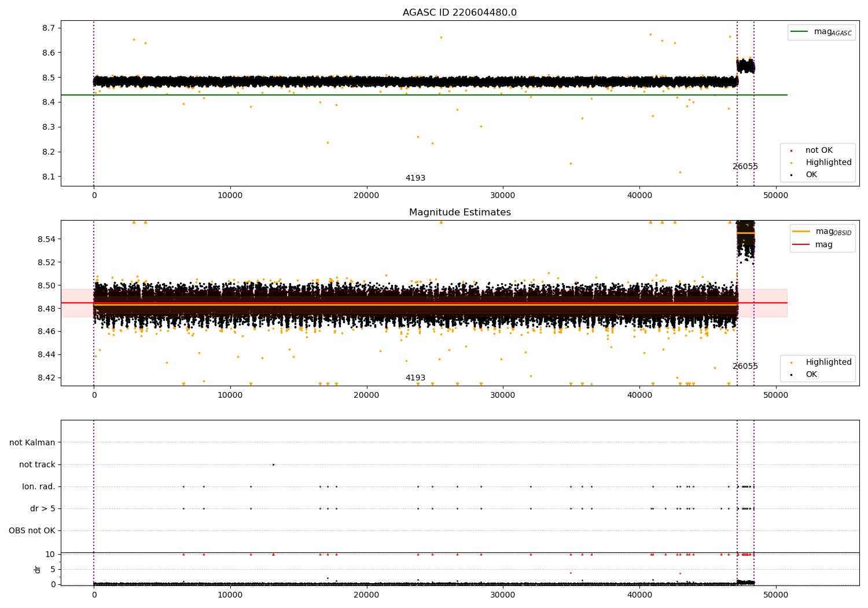Viewport: 868px width, 608px height.
Task: Click the 8.50 y-axis tick label
Action: pos(46,285)
